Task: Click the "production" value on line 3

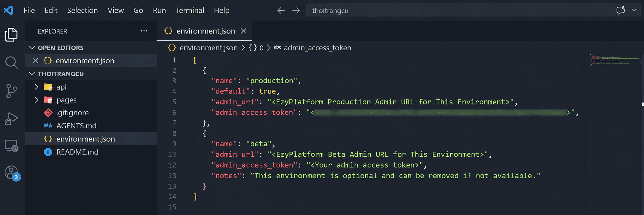Action: 272,81
